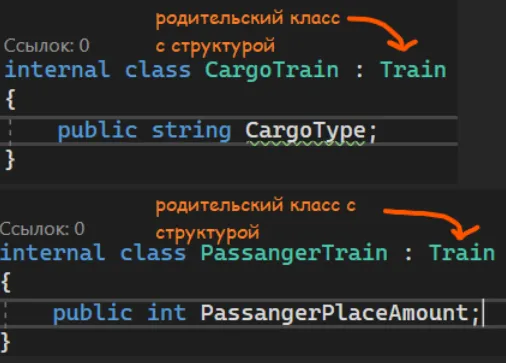This screenshot has width=506, height=363.
Task: Click the 'string' keyword in CargoTrain
Action: tap(191, 131)
